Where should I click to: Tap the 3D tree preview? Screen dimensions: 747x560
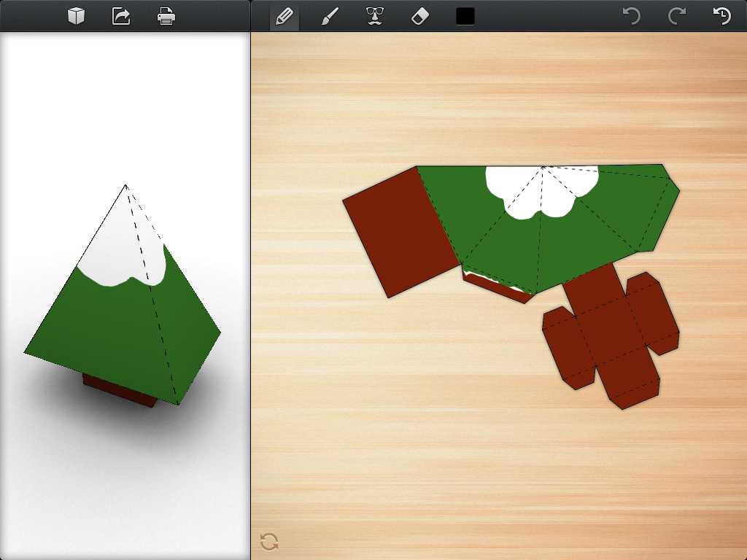point(124,292)
